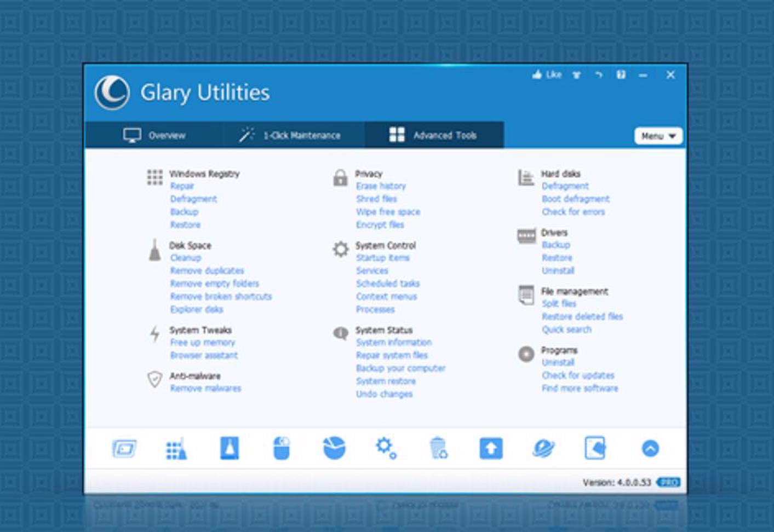Viewport: 774px width, 532px height.
Task: Select the Advanced Tools tab
Action: coord(434,135)
